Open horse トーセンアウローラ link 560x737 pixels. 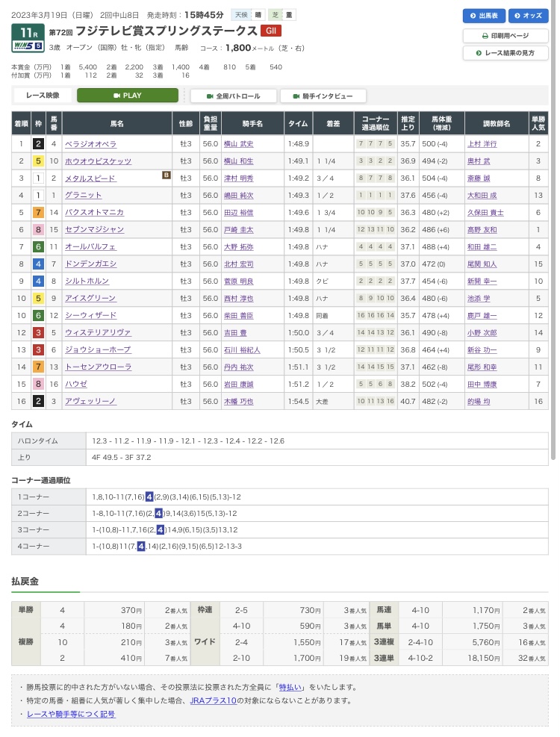tap(99, 367)
